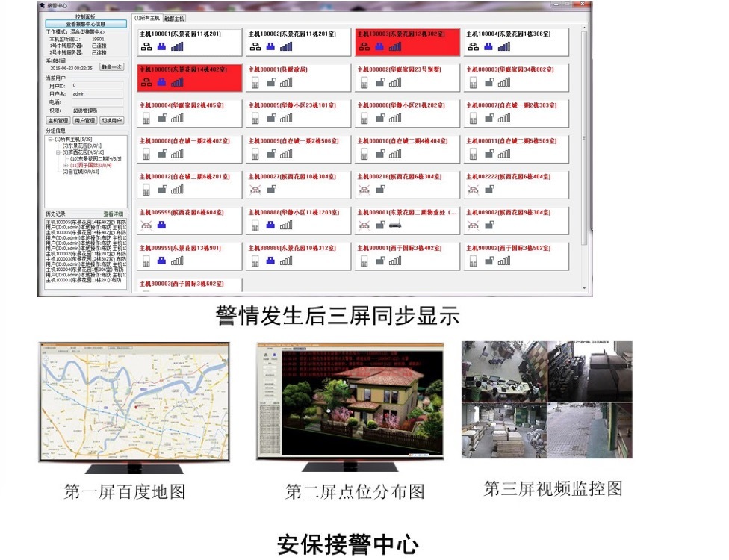
Task: Click router device icon on host 主机009001
Action: tap(395, 225)
